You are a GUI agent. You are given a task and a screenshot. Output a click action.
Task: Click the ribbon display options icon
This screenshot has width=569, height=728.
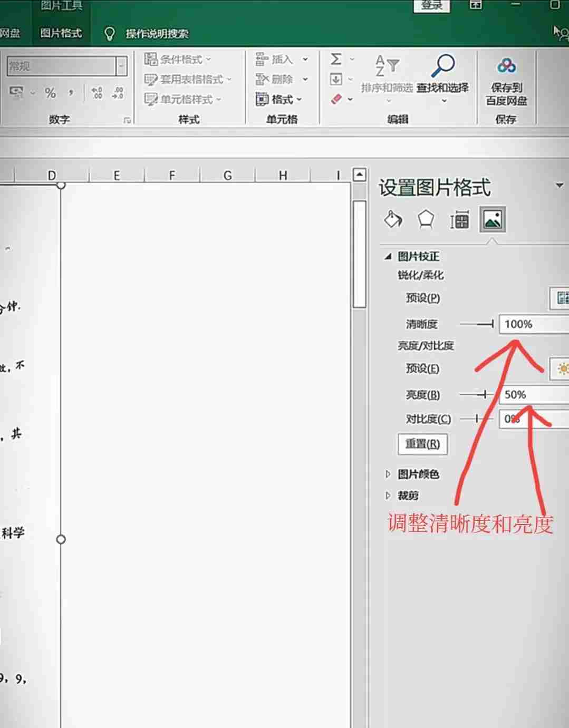click(x=476, y=5)
